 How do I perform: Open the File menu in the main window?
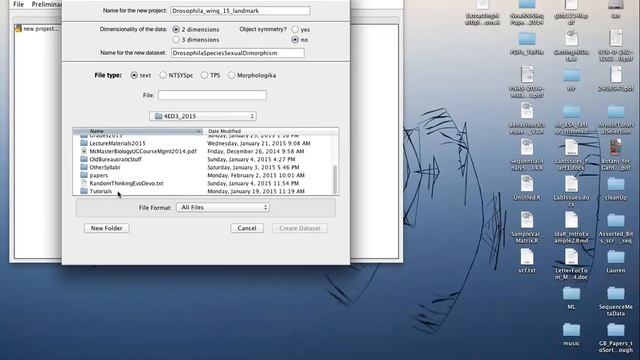point(18,4)
